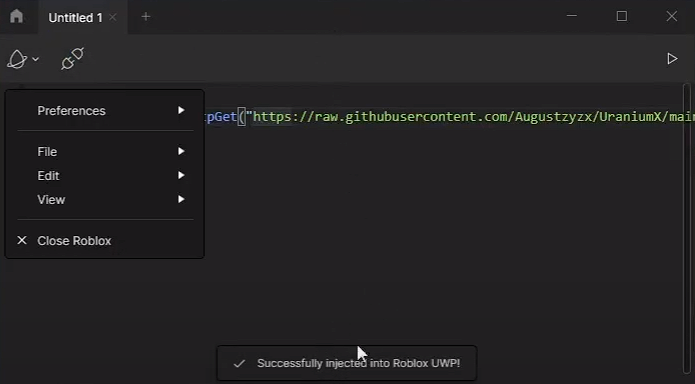Image resolution: width=695 pixels, height=384 pixels.
Task: Open the View submenu
Action: [105, 200]
